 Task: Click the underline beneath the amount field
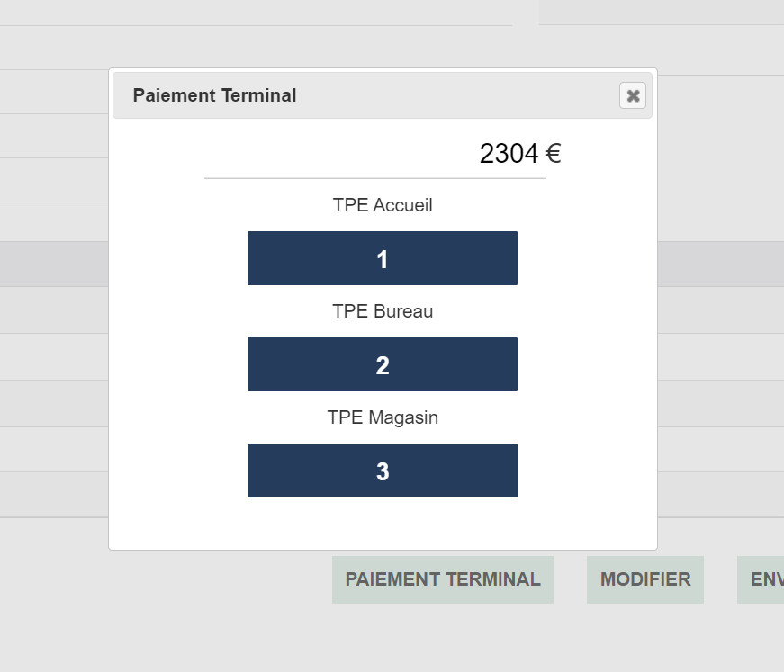point(374,178)
